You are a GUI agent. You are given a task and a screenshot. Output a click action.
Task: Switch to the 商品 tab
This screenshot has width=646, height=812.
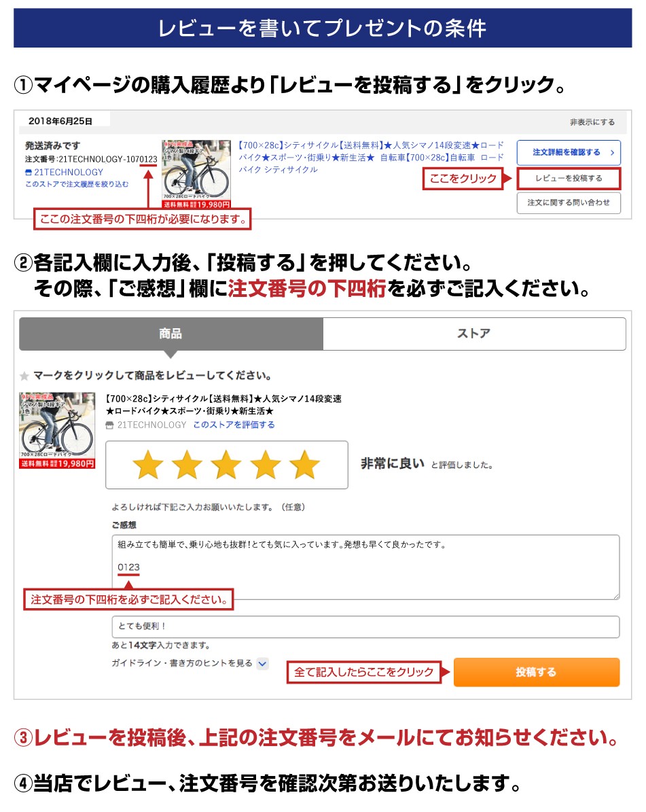(171, 334)
